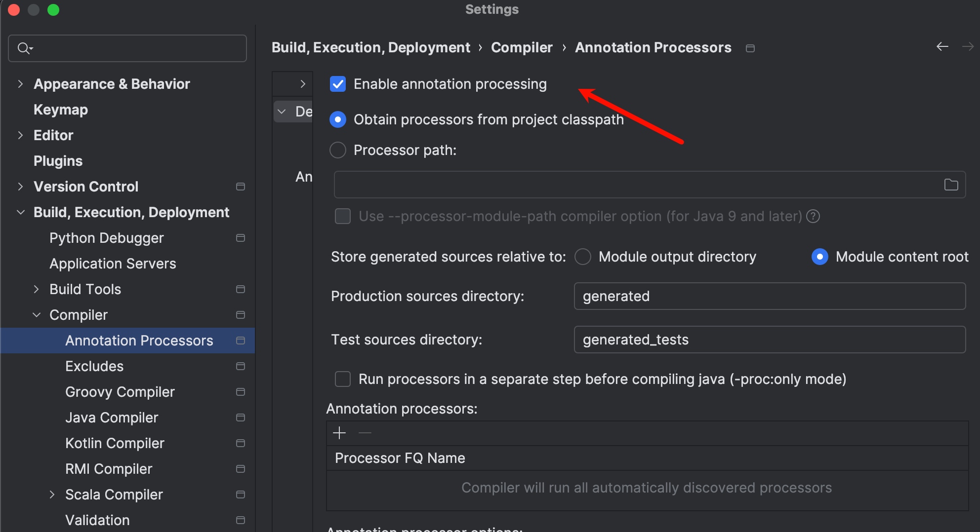The image size is (980, 532).
Task: Click Compiler in the breadcrumb
Action: click(522, 47)
